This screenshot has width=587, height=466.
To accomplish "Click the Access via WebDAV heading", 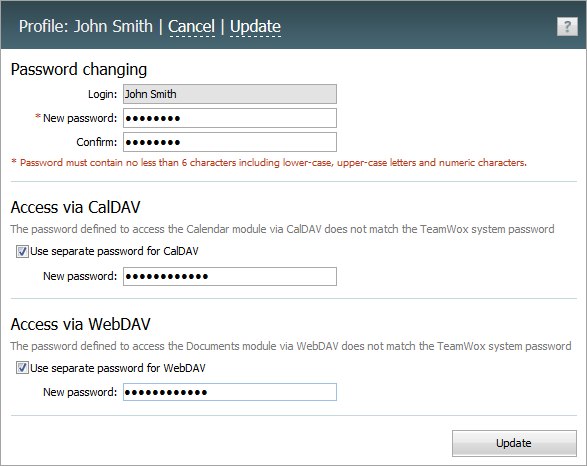I will (80, 324).
